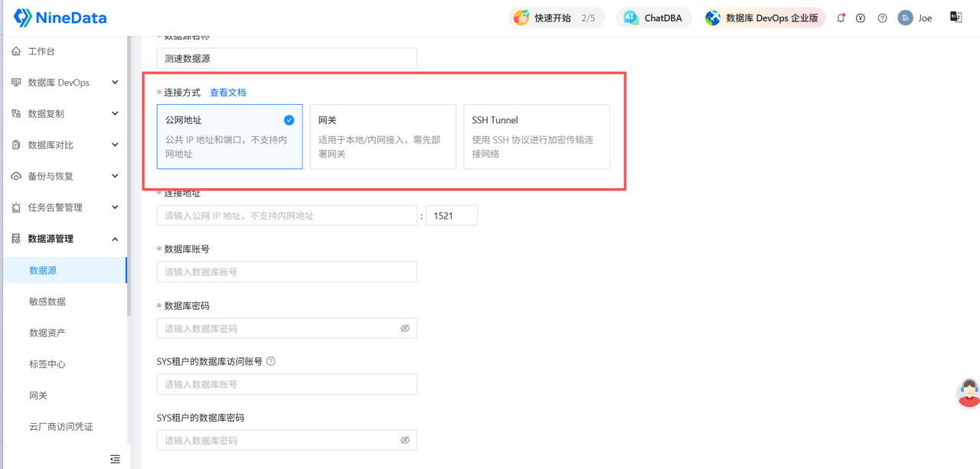Viewport: 980px width, 469px height.
Task: Open the help question mark icon
Action: point(882,18)
